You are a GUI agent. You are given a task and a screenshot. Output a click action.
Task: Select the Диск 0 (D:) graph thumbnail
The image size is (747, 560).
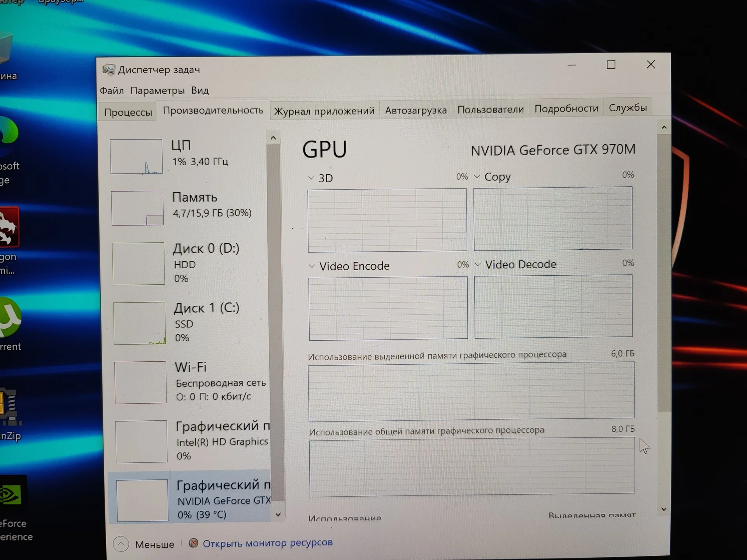(139, 264)
